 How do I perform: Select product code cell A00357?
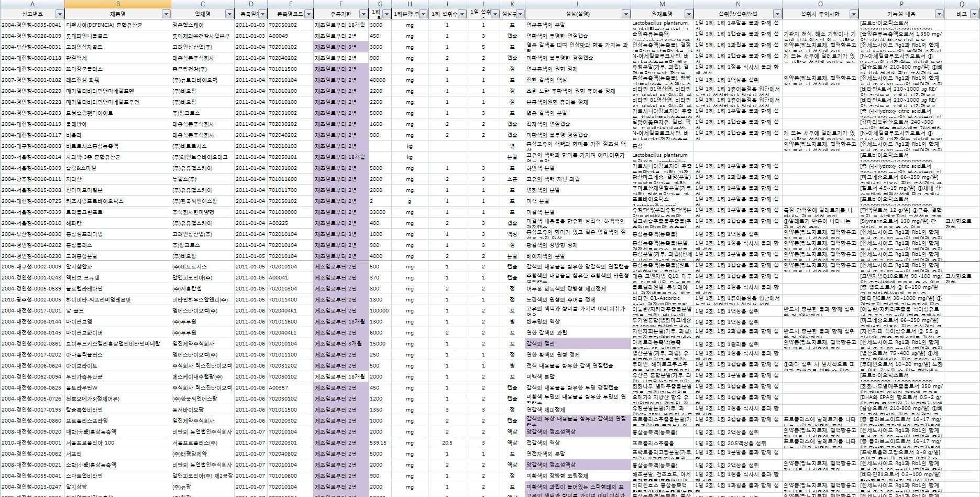pyautogui.click(x=290, y=387)
